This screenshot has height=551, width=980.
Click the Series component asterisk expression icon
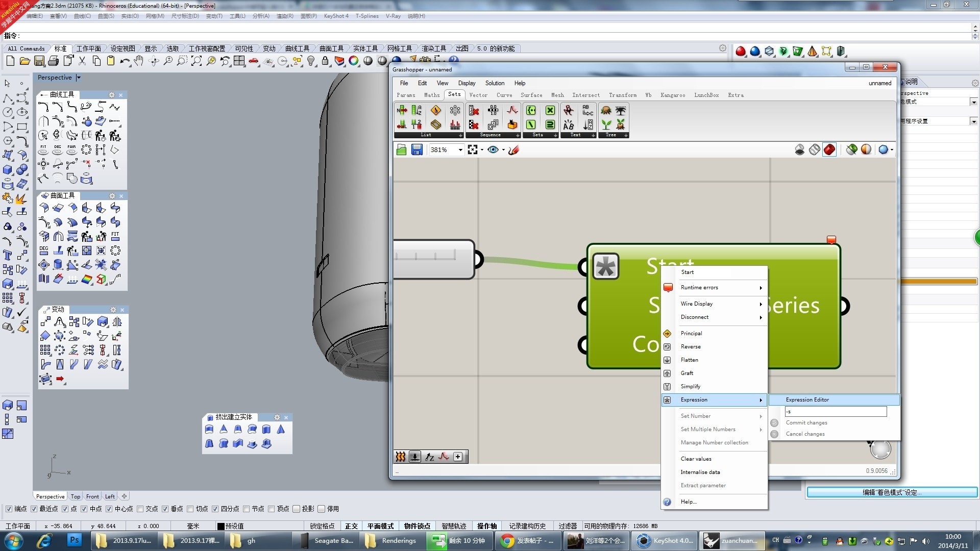point(606,266)
